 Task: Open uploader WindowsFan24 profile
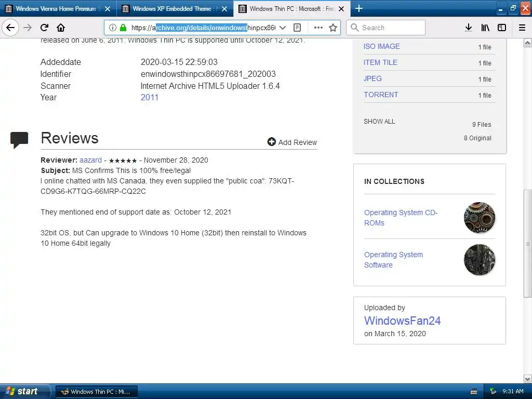click(403, 321)
